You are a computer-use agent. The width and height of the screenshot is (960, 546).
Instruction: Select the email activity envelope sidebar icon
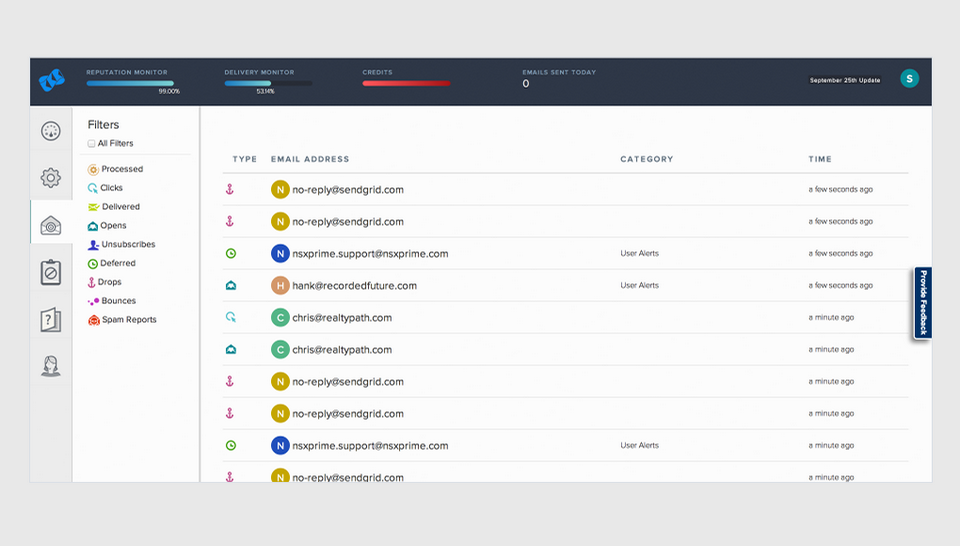pos(51,225)
